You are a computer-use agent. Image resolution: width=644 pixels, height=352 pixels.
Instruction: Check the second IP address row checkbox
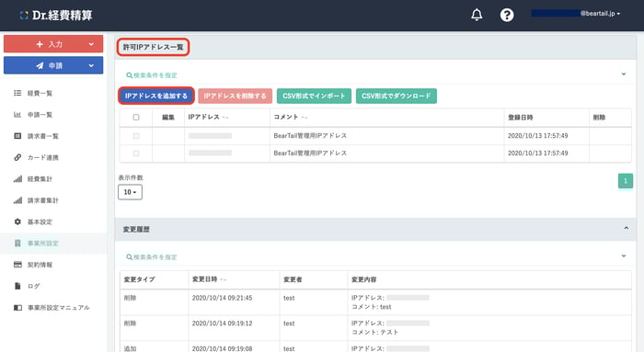(x=136, y=153)
